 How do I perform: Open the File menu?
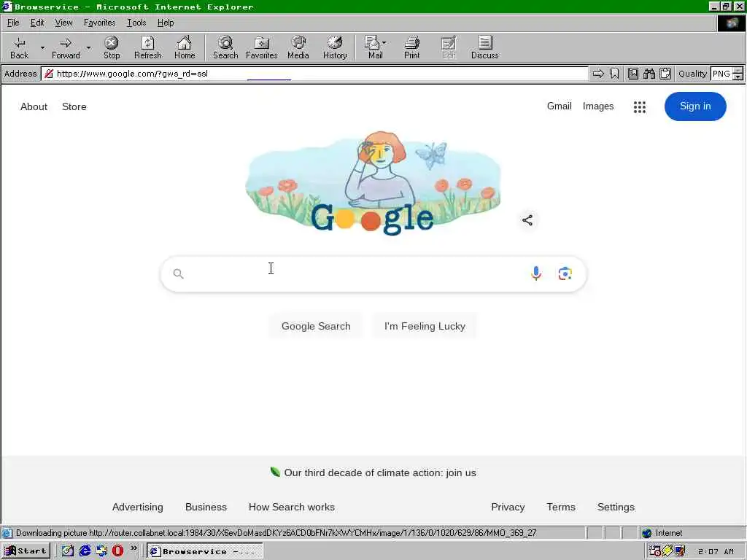coord(13,23)
